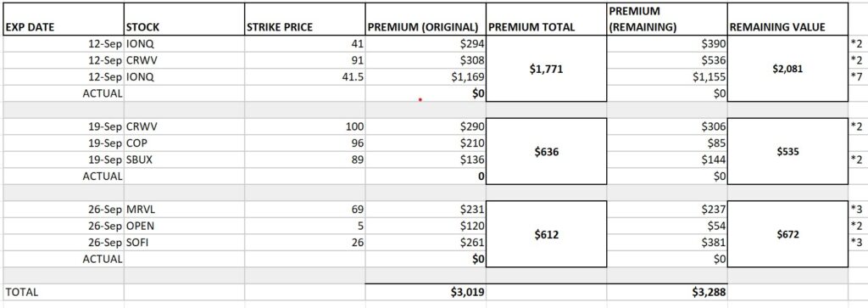868x308 pixels.
Task: Click the $612 premium total cell
Action: 547,234
